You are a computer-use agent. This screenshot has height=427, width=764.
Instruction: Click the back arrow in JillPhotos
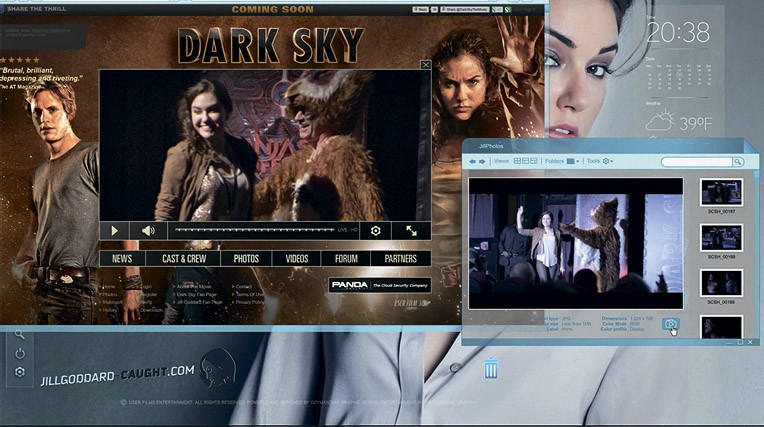click(473, 161)
